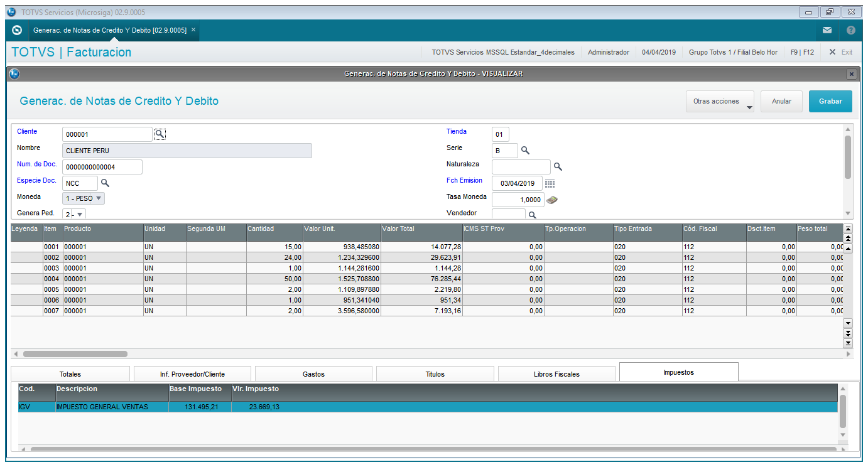Image resolution: width=868 pixels, height=467 pixels.
Task: Click grid page-up double arrow
Action: tap(848, 239)
